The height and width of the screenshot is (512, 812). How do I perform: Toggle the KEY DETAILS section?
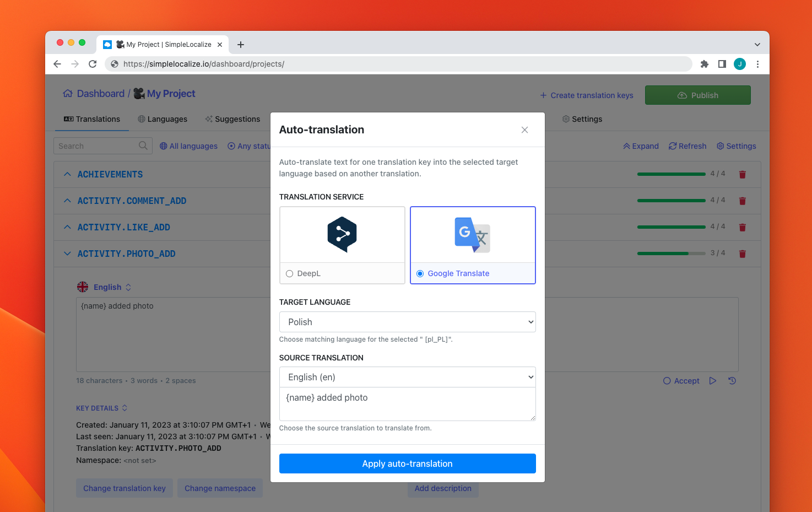click(x=102, y=408)
